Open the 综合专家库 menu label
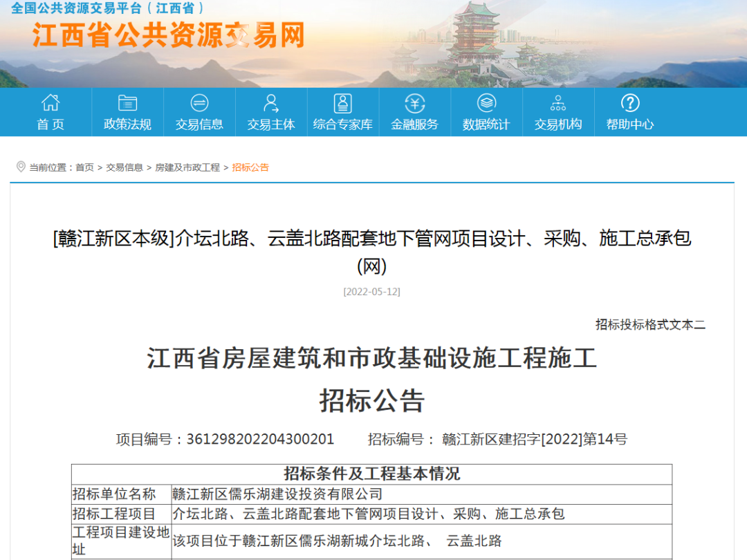This screenshot has width=747, height=560. point(342,124)
